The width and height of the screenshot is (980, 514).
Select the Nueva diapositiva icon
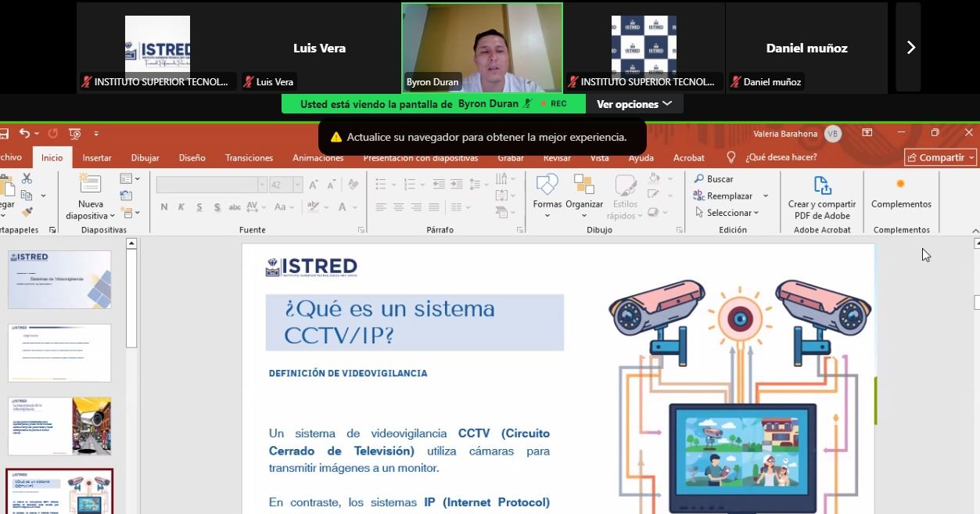point(91,184)
